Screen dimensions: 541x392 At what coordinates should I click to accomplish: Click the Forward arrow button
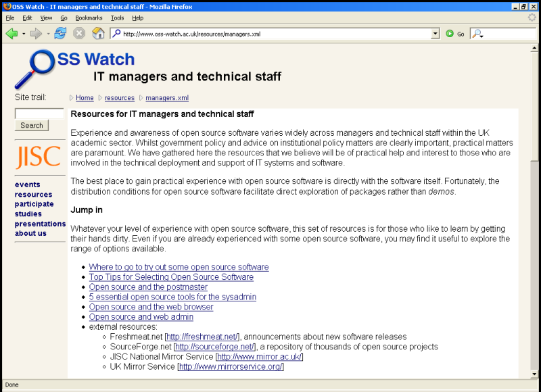point(36,34)
